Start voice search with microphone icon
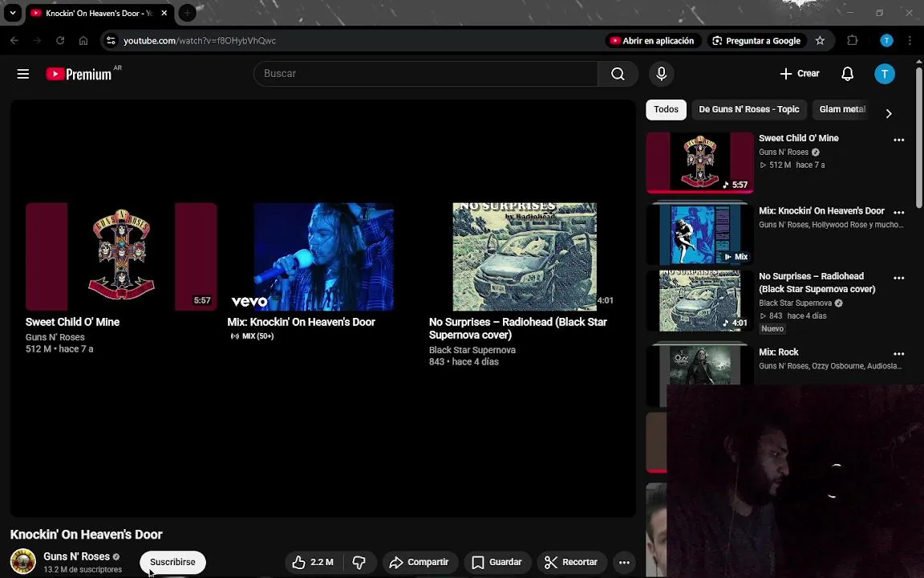Screen dimensions: 924x578 point(661,74)
